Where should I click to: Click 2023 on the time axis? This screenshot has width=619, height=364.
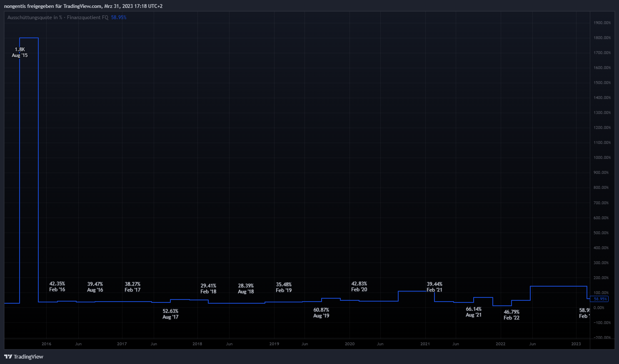coord(576,344)
